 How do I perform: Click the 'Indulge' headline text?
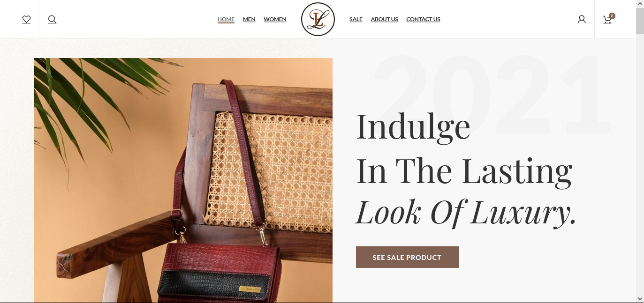413,127
